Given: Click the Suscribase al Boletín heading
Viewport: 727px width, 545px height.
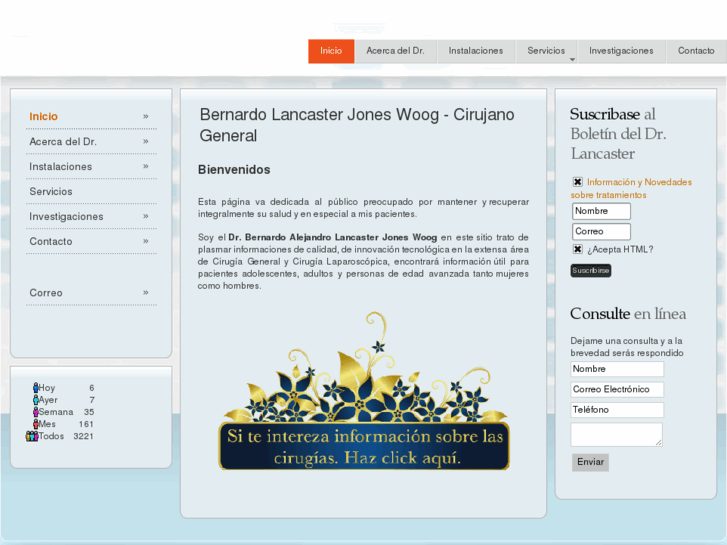Looking at the screenshot, I should (x=619, y=134).
